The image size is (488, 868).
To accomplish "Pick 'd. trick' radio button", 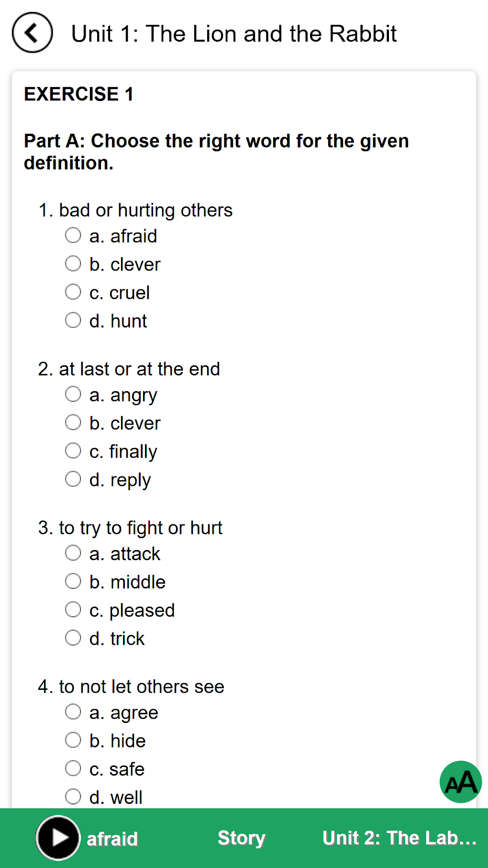I will tap(73, 638).
